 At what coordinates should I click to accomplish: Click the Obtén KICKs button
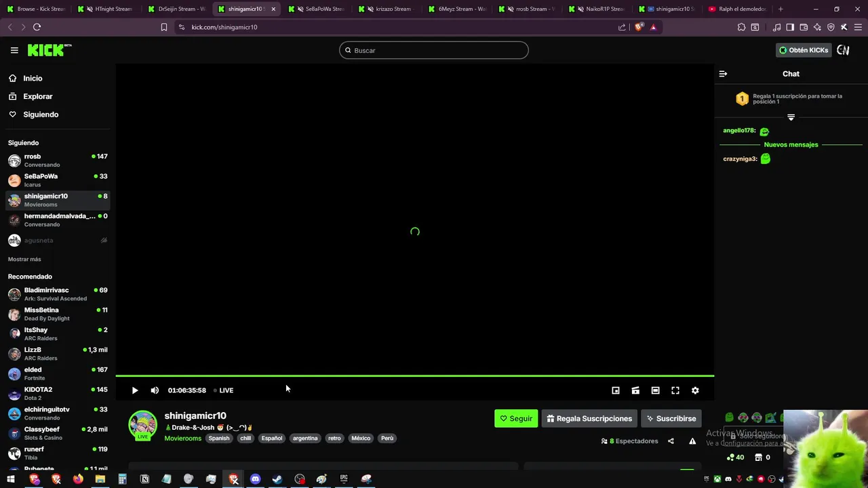(x=804, y=50)
